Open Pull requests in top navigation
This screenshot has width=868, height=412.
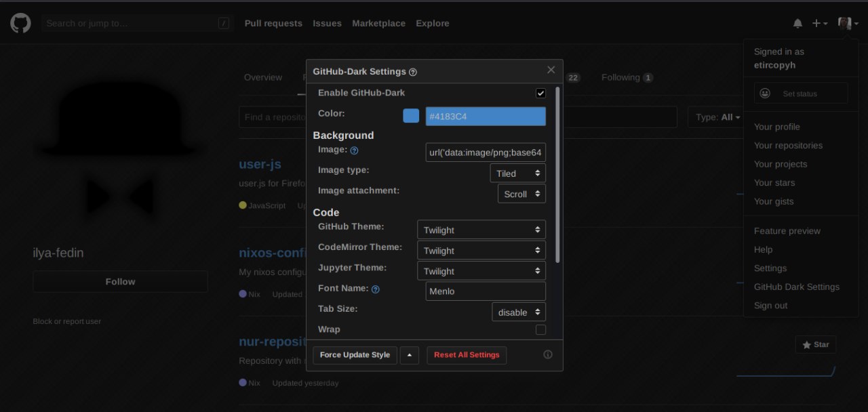point(273,23)
